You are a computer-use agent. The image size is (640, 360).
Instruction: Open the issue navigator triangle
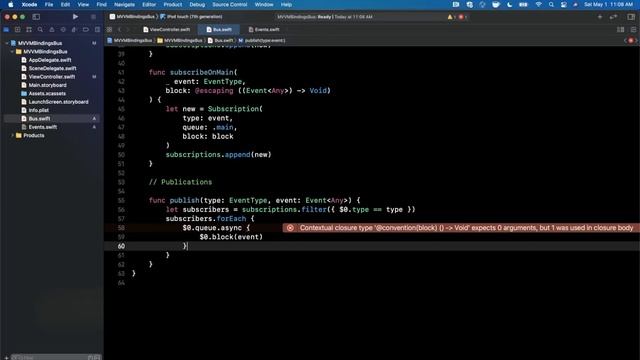coord(51,30)
